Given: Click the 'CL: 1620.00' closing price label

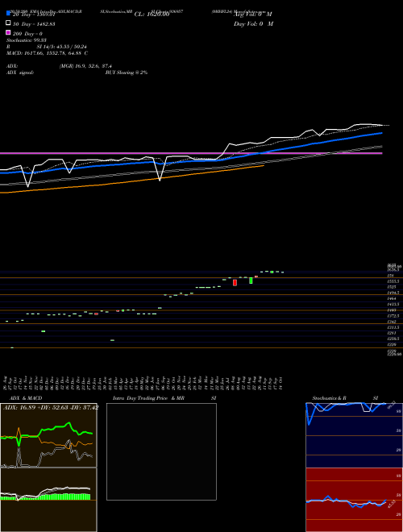Looking at the screenshot, I should 152,15.
